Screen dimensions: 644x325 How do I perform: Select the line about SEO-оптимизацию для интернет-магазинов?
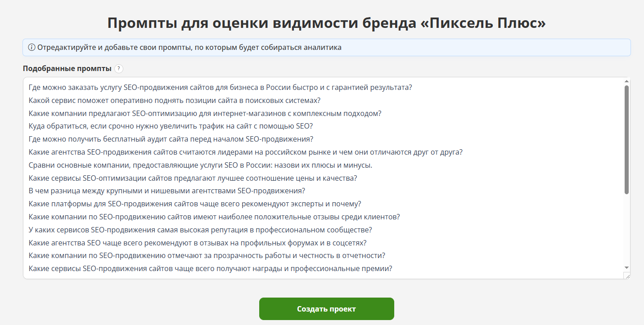click(x=205, y=113)
